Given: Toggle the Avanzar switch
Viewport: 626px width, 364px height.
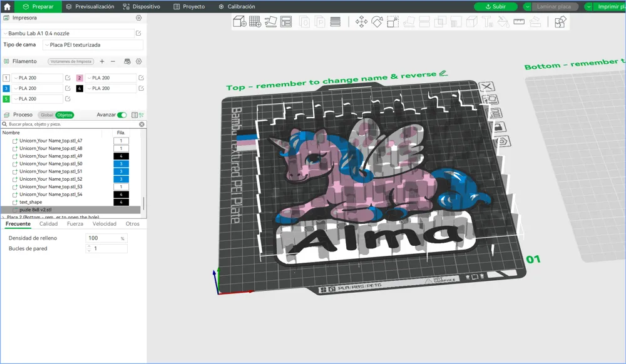Looking at the screenshot, I should point(122,115).
